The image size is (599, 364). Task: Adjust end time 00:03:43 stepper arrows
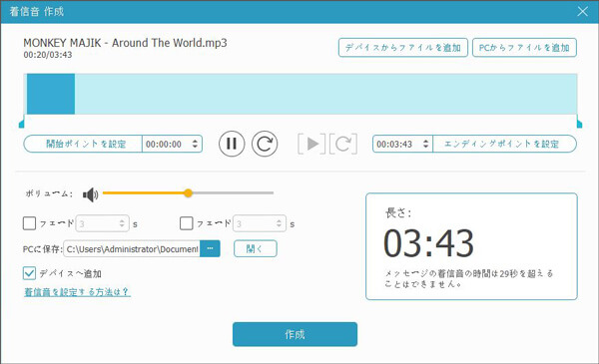(x=425, y=144)
